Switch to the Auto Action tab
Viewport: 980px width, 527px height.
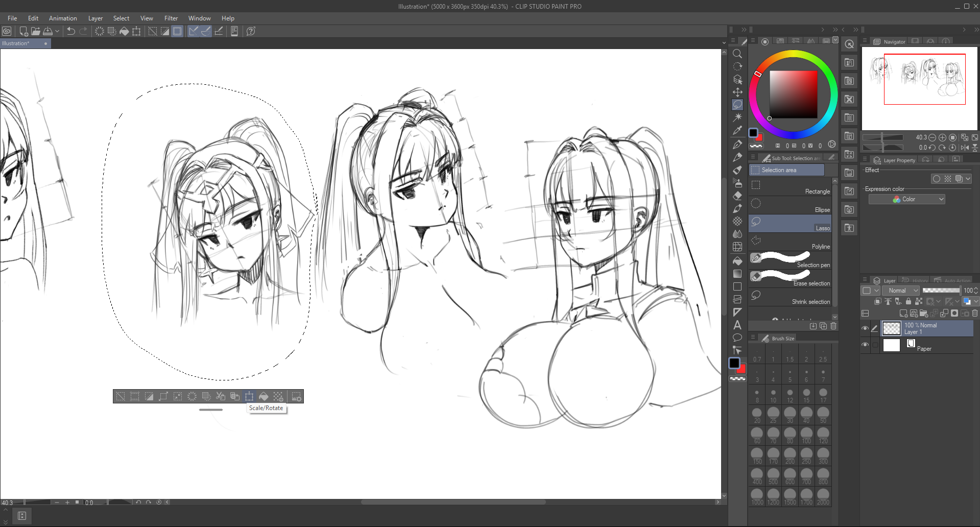pos(952,280)
